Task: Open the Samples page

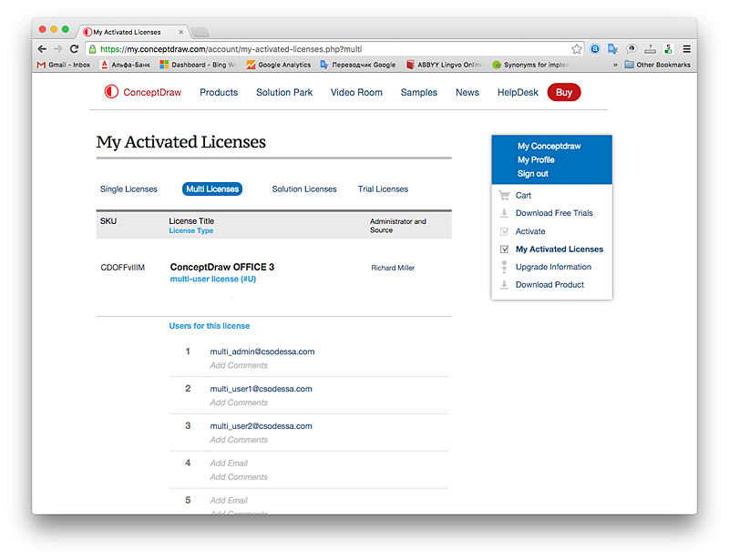Action: (419, 93)
